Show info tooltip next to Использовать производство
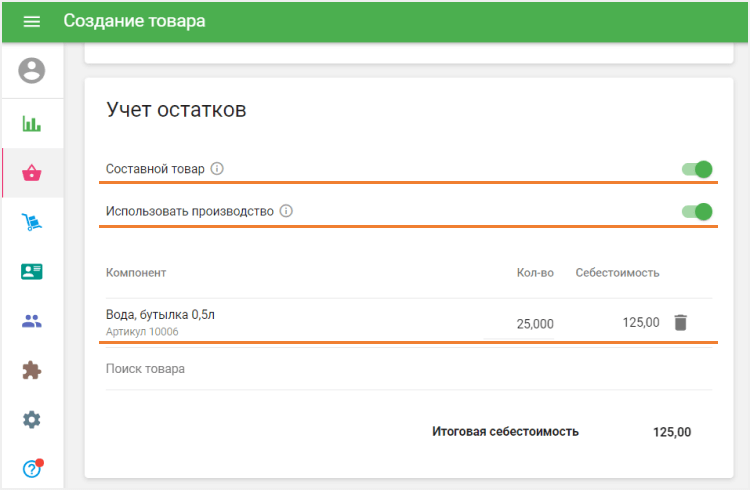The height and width of the screenshot is (490, 750). click(x=286, y=211)
